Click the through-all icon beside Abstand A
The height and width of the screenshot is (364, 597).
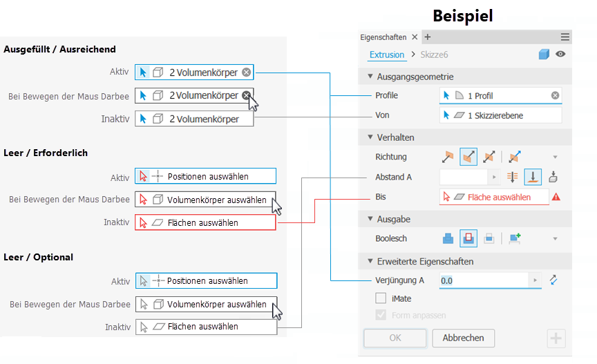[512, 177]
